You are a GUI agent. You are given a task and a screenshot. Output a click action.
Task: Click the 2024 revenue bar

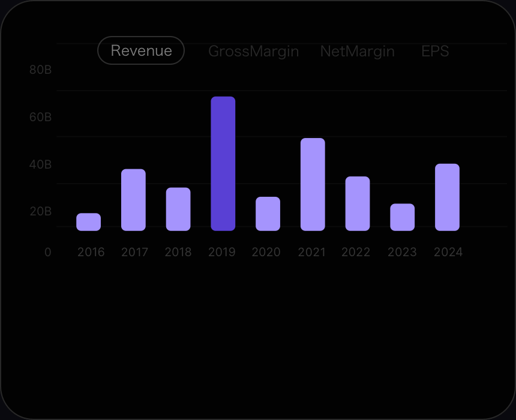click(x=447, y=197)
